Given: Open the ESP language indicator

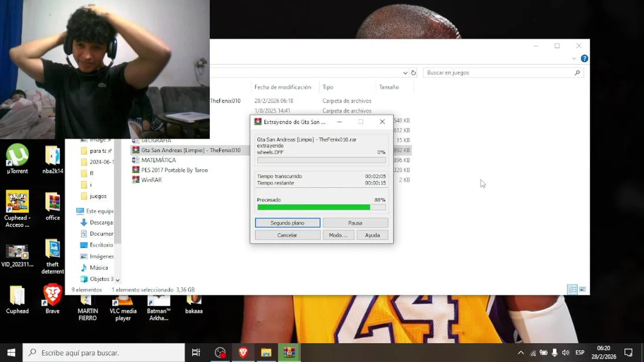Looking at the screenshot, I should [580, 352].
